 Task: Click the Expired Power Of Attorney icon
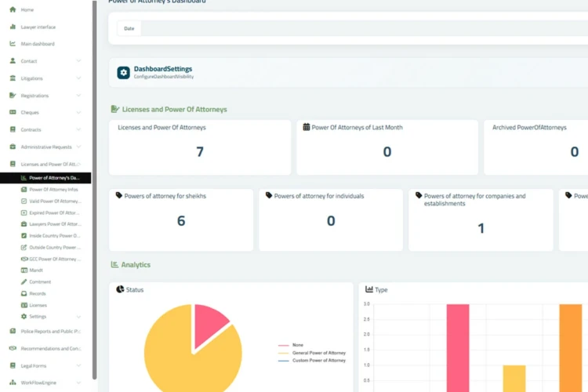(x=24, y=212)
